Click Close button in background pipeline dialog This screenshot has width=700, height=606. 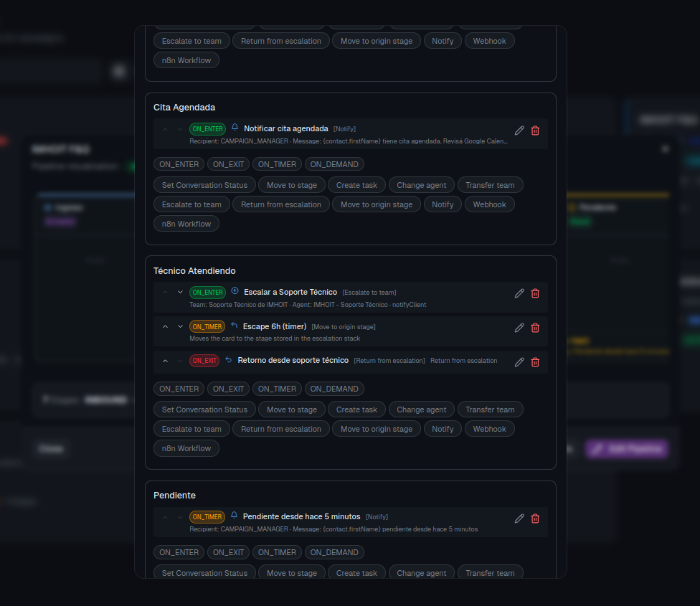tap(50, 448)
